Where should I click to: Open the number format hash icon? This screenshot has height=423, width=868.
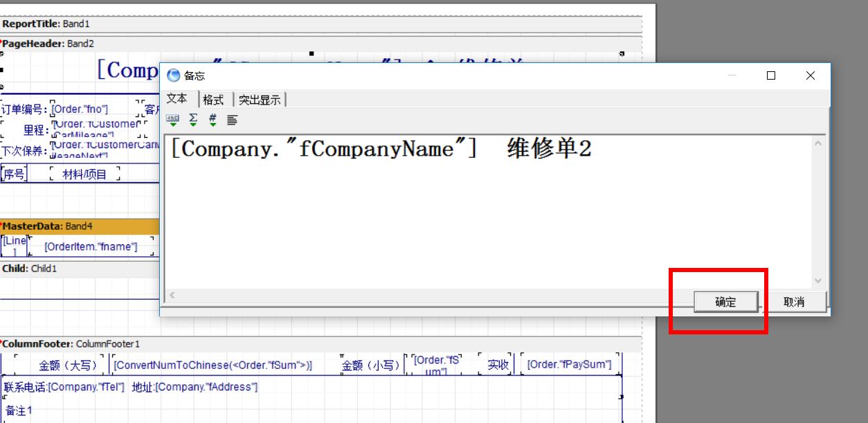point(213,120)
